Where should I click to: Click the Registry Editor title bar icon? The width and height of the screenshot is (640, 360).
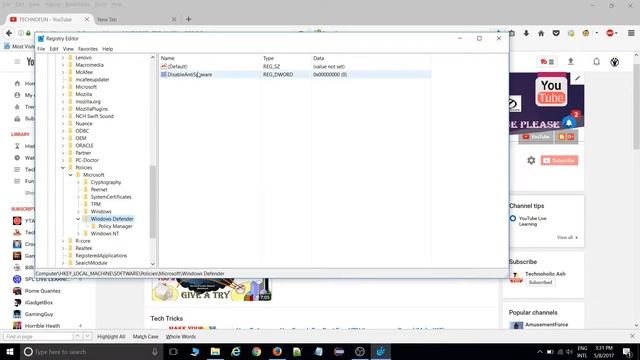click(41, 38)
